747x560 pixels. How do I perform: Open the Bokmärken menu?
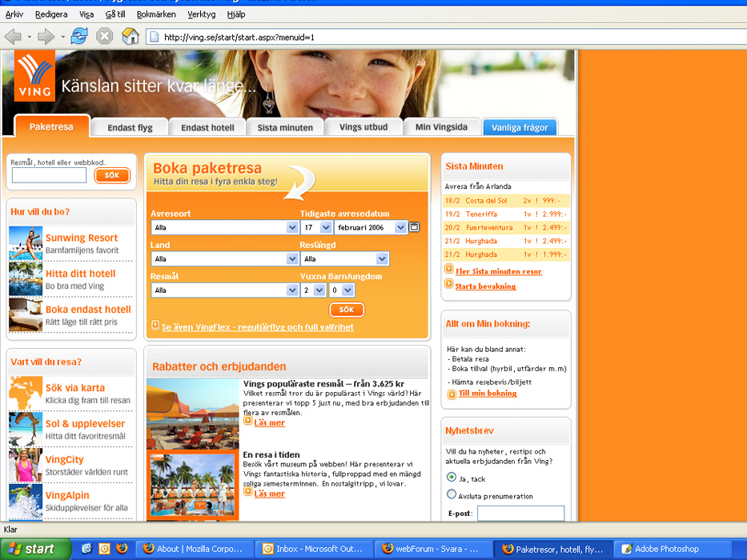[156, 14]
